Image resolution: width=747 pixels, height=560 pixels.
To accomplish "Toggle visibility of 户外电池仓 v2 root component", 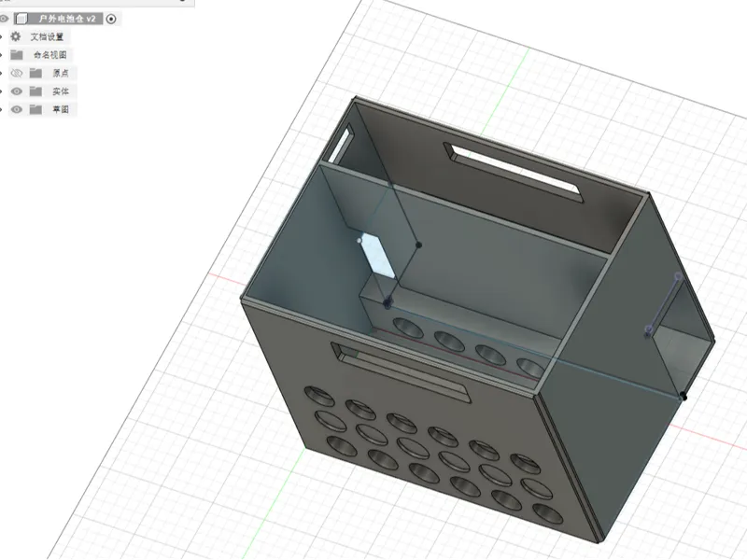I will (4, 19).
